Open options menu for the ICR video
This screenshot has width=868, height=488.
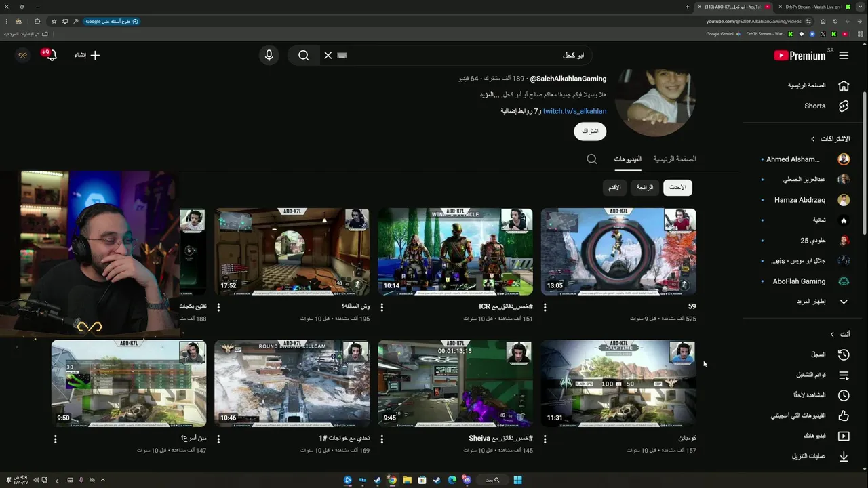[382, 307]
